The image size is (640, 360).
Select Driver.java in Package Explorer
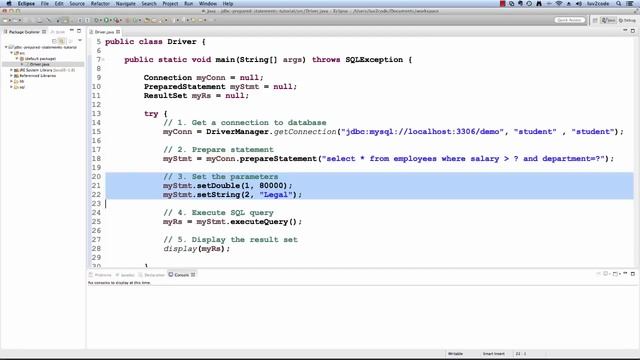pyautogui.click(x=39, y=64)
